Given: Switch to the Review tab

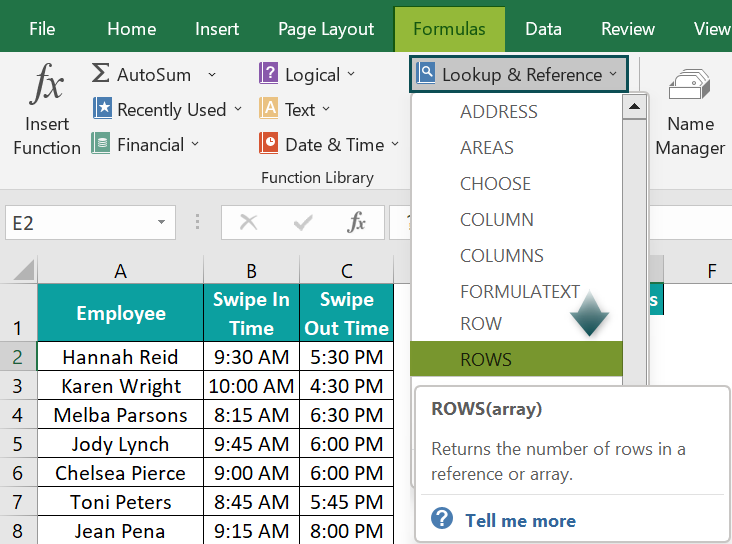Looking at the screenshot, I should 628,29.
